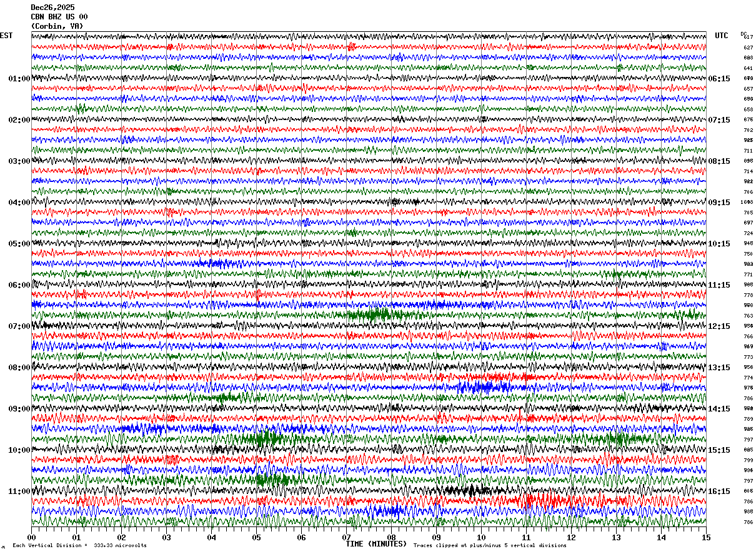Click minute 01 on the time axis
The width and height of the screenshot is (756, 554).
pyautogui.click(x=77, y=537)
